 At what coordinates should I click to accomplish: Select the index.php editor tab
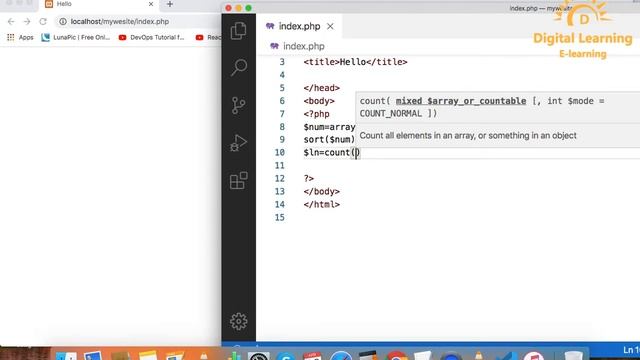(x=299, y=26)
